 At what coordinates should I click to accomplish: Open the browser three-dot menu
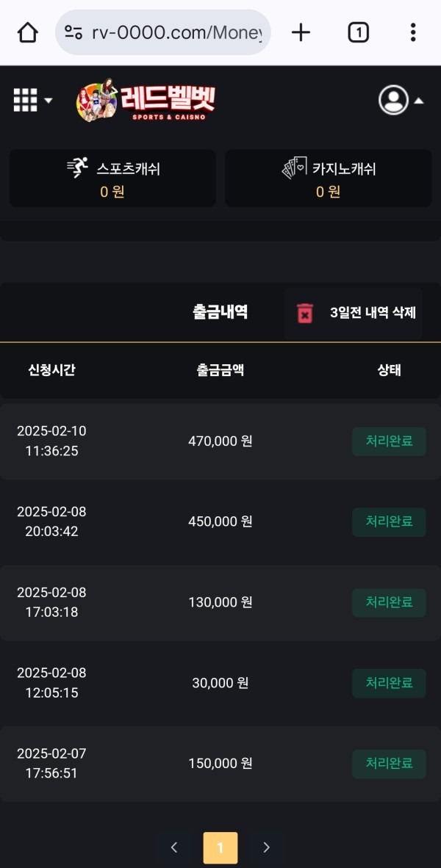tap(413, 32)
